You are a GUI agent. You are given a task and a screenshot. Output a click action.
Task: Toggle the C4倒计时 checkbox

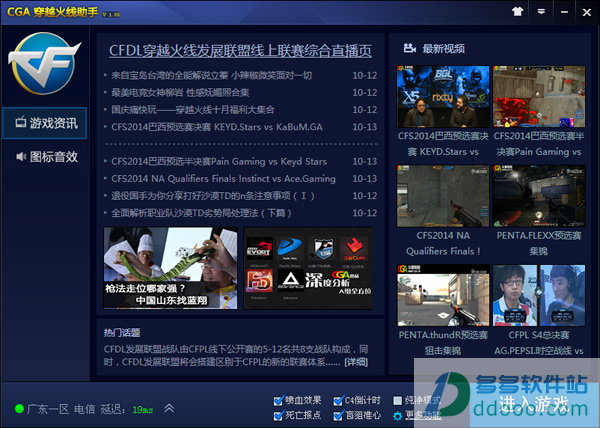click(338, 401)
